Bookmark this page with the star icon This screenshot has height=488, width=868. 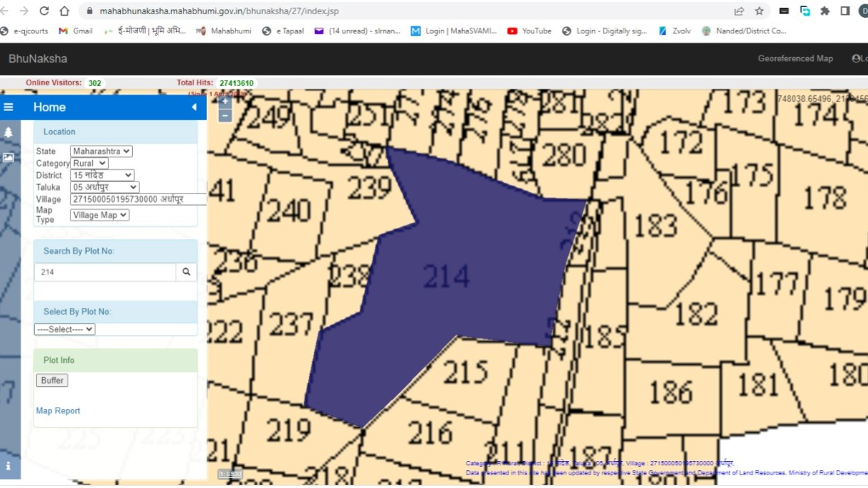tap(759, 11)
